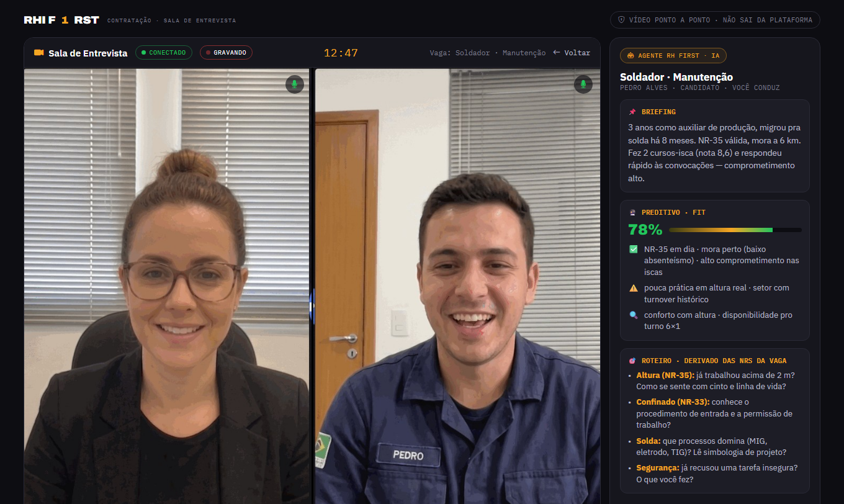The width and height of the screenshot is (844, 504).
Task: Click the divider handle between the two videos
Action: tap(312, 306)
